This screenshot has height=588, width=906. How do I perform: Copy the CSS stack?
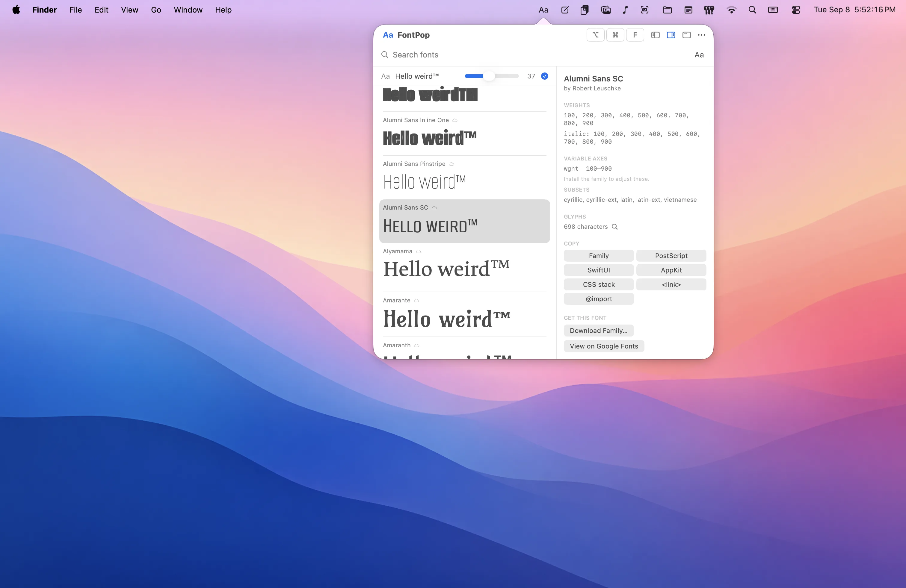[x=598, y=284]
